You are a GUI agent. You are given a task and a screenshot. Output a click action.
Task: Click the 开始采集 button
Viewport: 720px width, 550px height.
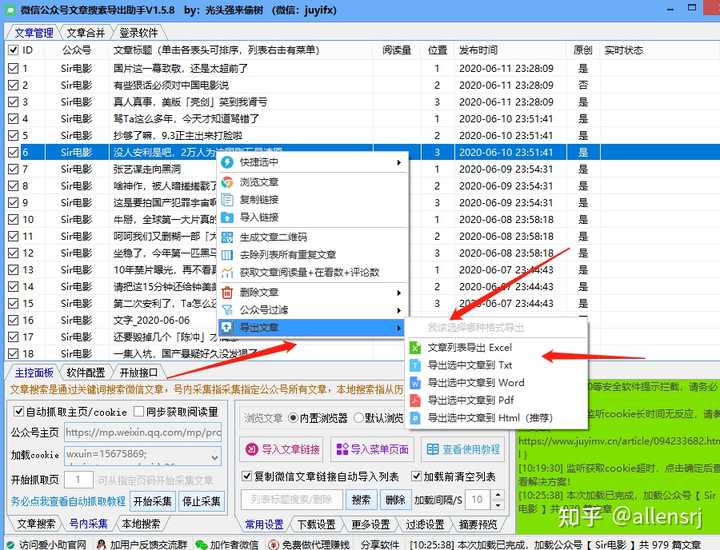pos(152,501)
